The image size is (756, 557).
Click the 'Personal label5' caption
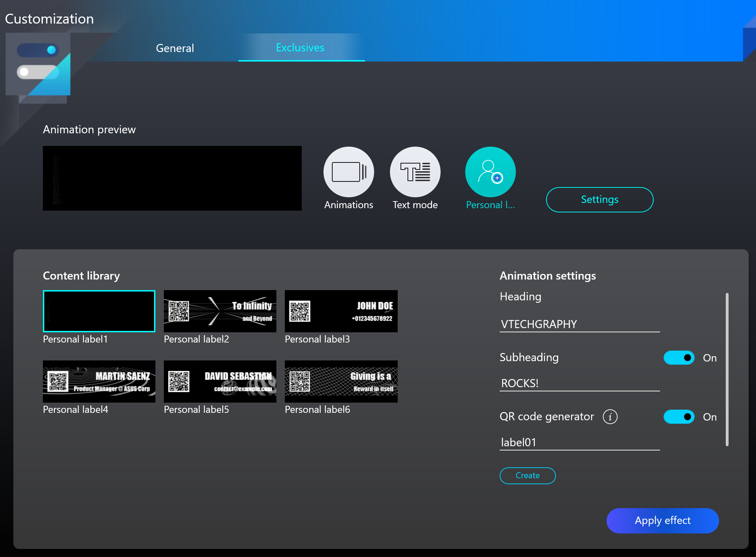(x=196, y=409)
